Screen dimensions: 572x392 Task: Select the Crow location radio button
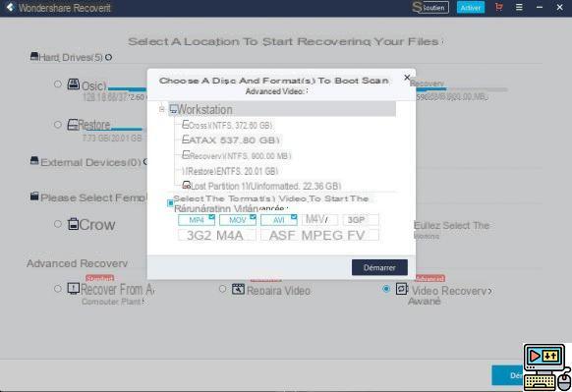pos(57,224)
